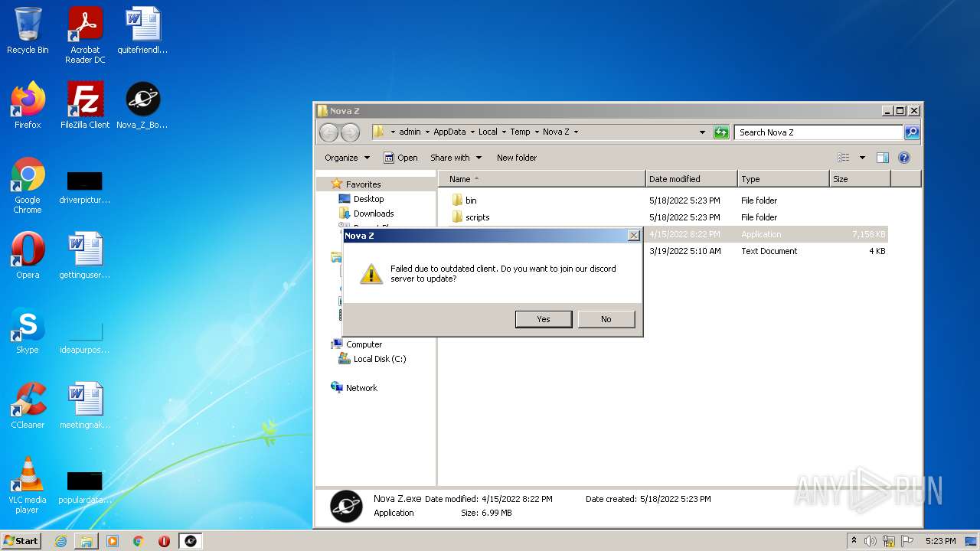Click Open in the Explorer toolbar

(400, 158)
